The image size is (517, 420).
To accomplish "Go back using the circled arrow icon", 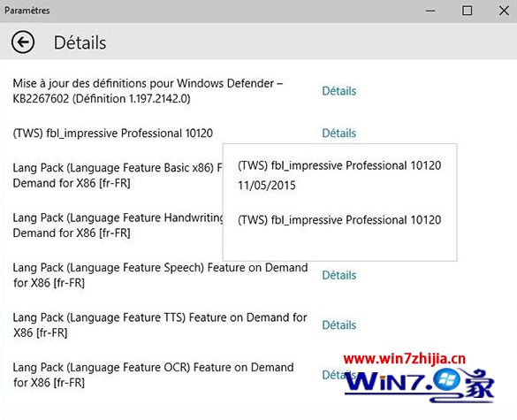I will click(23, 42).
